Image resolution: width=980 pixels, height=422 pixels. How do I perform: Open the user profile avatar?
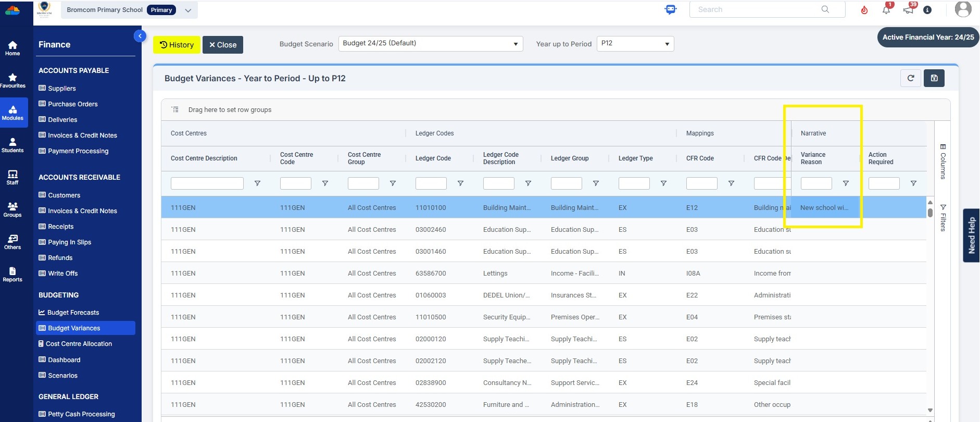963,9
